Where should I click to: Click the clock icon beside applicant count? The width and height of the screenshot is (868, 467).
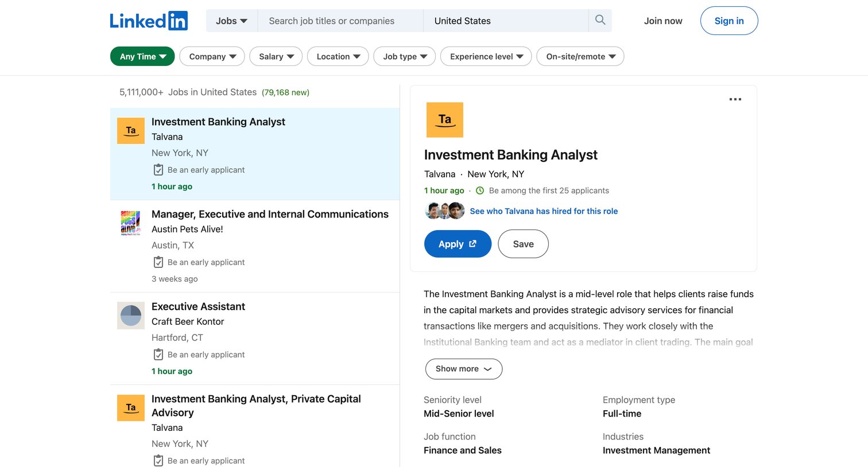(480, 190)
